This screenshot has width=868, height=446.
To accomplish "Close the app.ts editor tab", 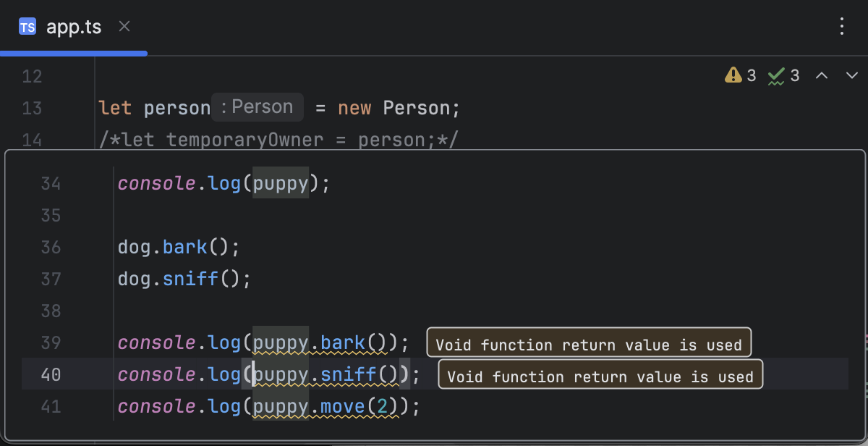I will coord(124,27).
